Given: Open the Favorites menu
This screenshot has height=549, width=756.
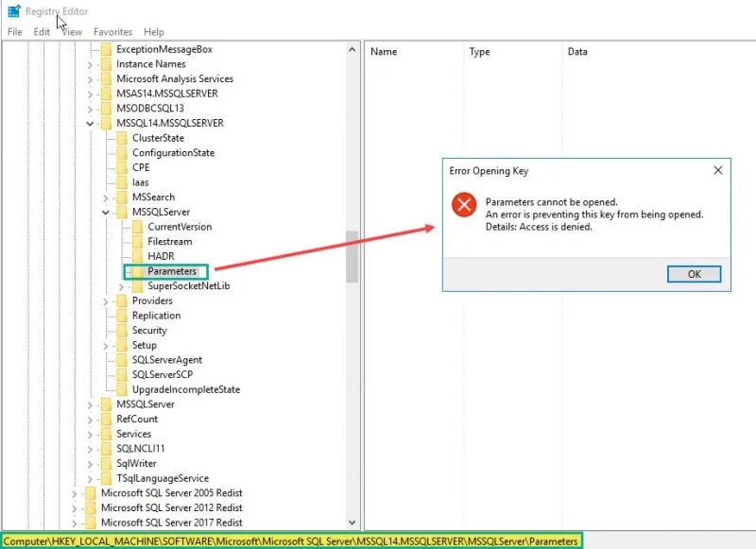Looking at the screenshot, I should (x=112, y=31).
